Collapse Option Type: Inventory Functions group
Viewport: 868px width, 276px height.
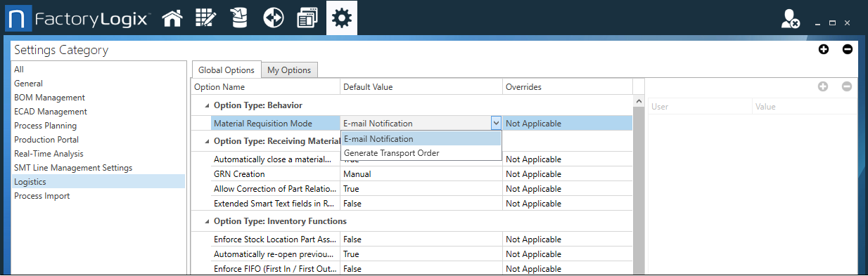click(207, 221)
